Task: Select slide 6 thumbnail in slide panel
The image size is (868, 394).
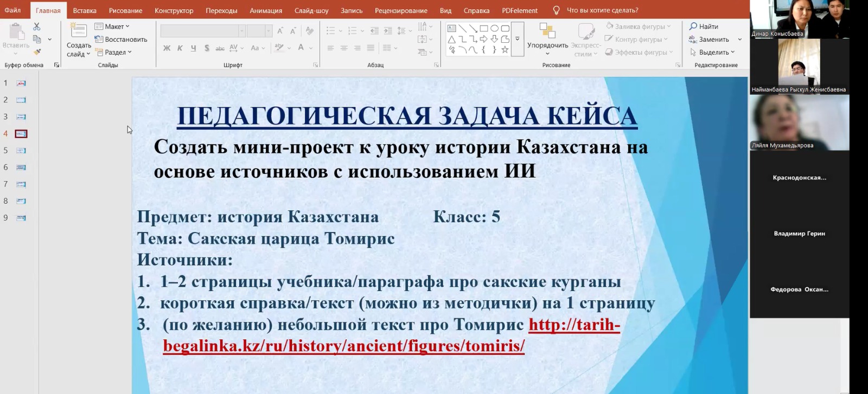Action: click(x=21, y=167)
